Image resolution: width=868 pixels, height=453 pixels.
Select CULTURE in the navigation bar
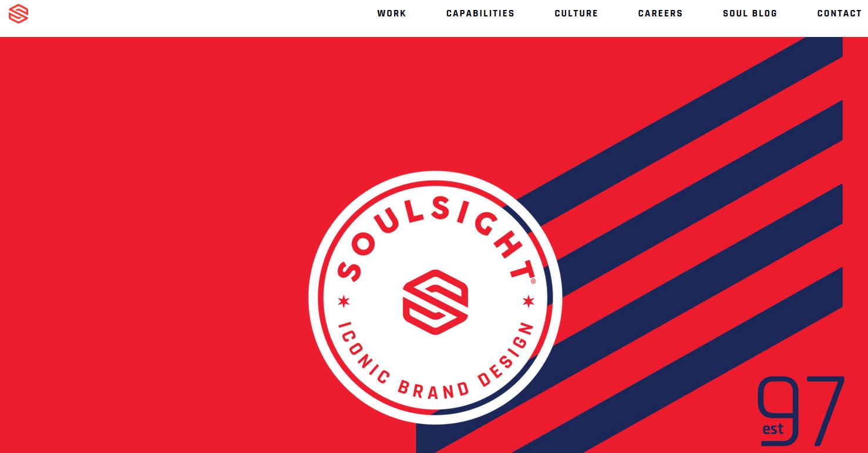(576, 13)
